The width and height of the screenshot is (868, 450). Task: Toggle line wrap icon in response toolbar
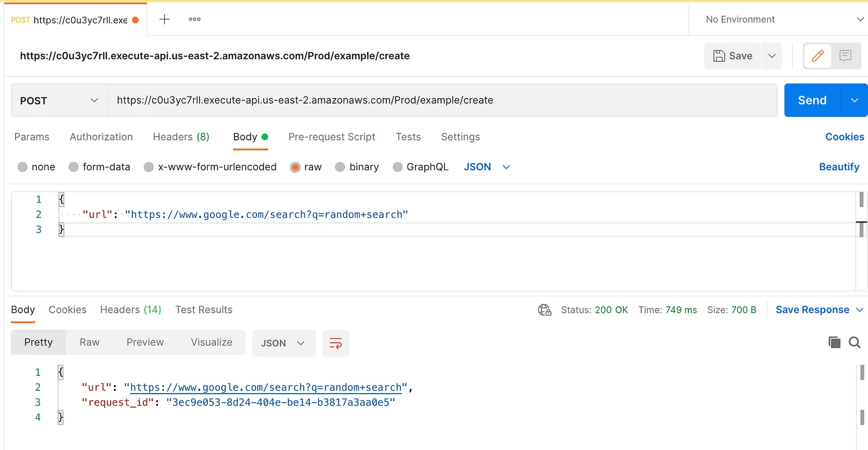point(336,343)
